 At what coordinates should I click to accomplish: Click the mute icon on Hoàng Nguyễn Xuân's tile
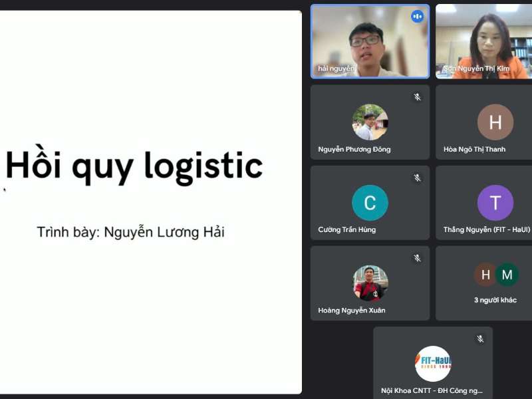coord(417,257)
